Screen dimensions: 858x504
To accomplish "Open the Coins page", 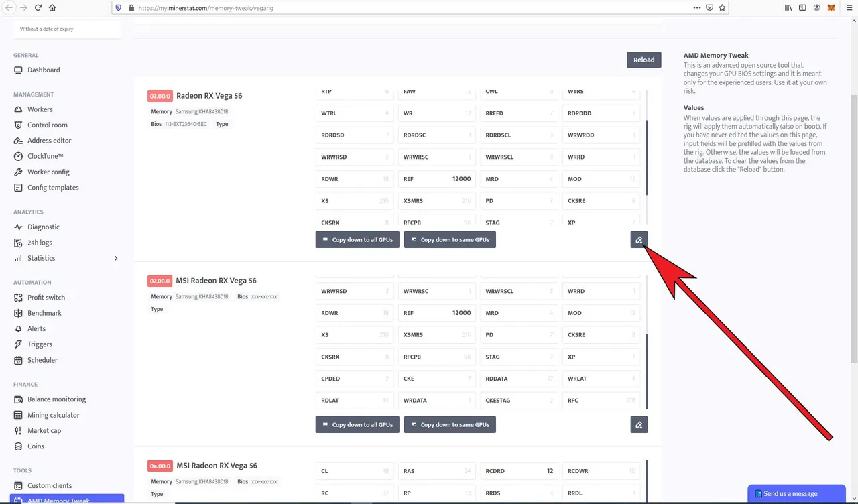I will [36, 446].
